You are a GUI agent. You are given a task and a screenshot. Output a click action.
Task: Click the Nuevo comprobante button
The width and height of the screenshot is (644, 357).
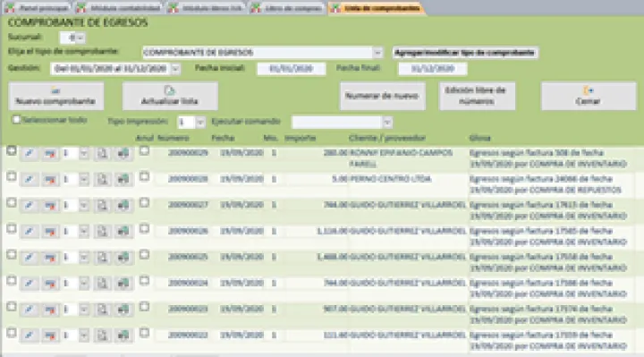click(x=55, y=96)
